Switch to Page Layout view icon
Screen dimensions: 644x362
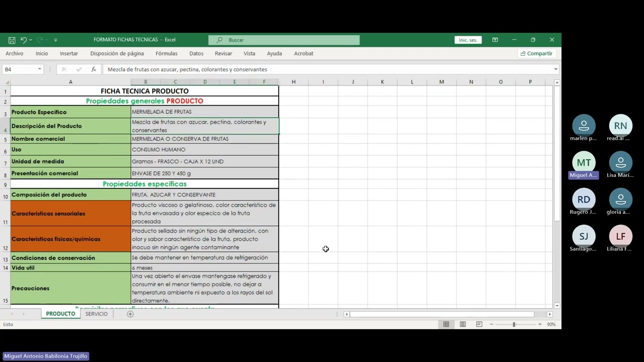(x=462, y=324)
